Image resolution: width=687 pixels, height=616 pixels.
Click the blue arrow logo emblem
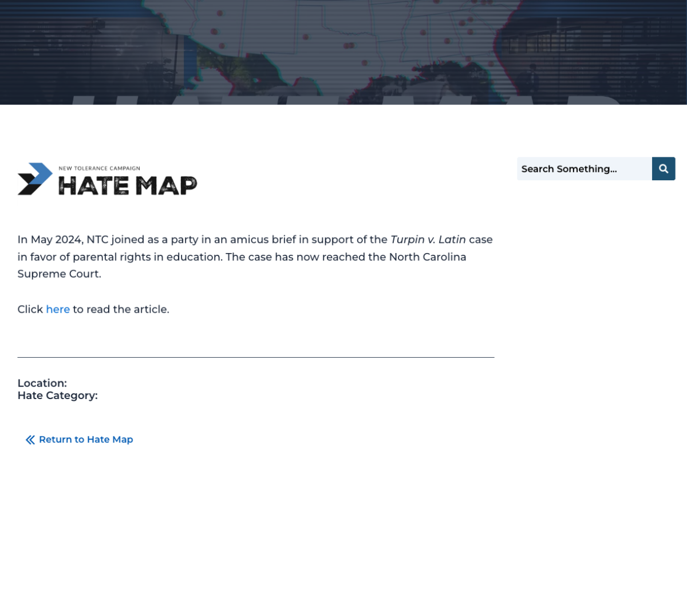[35, 179]
